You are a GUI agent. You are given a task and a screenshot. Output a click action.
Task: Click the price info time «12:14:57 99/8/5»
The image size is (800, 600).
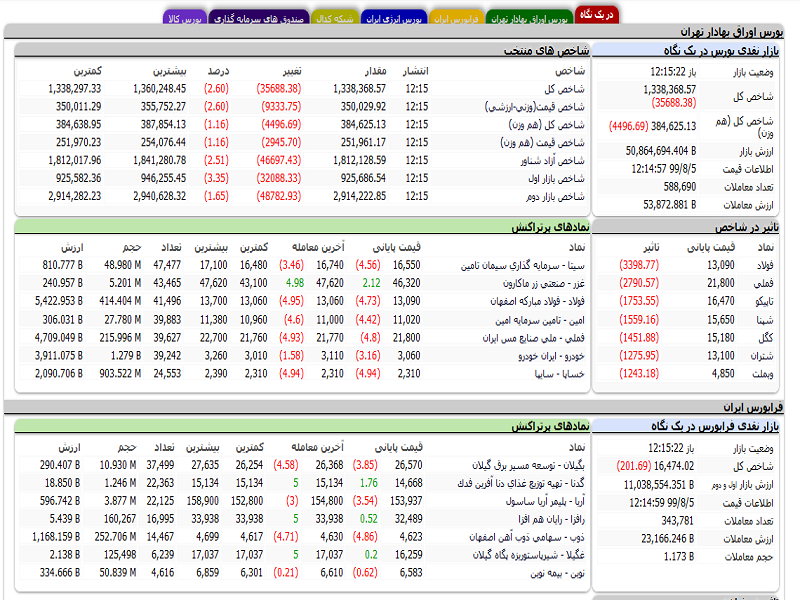(664, 168)
